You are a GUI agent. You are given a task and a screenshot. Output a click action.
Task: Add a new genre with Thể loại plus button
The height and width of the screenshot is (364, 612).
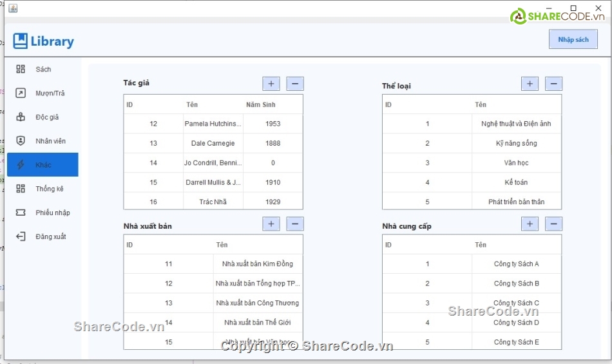pyautogui.click(x=530, y=84)
